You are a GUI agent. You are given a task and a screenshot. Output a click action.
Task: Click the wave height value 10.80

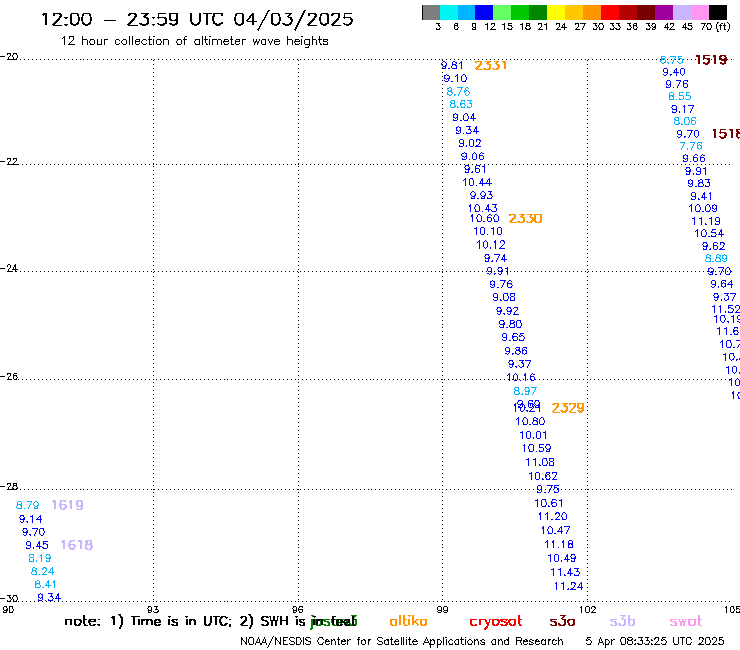click(530, 422)
